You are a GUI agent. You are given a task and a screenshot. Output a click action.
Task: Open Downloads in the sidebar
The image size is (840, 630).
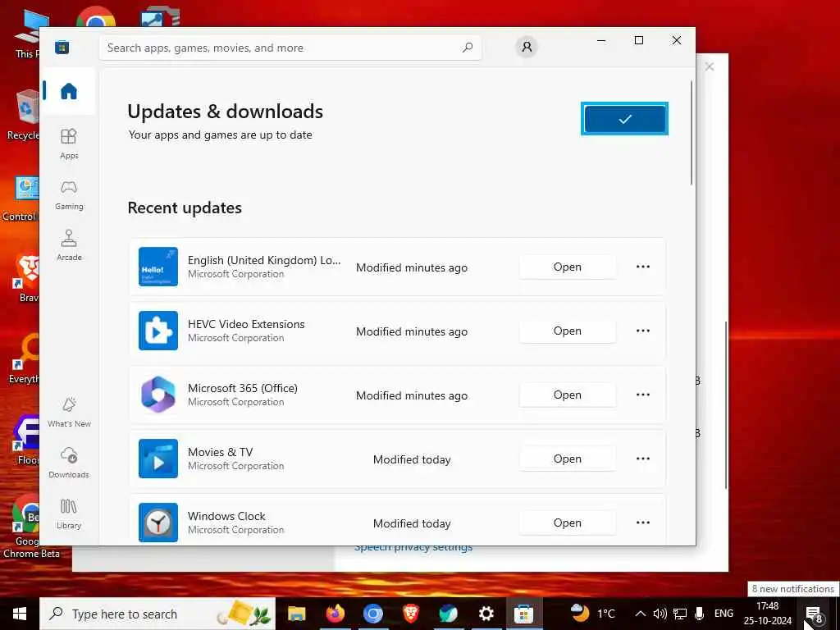tap(69, 463)
